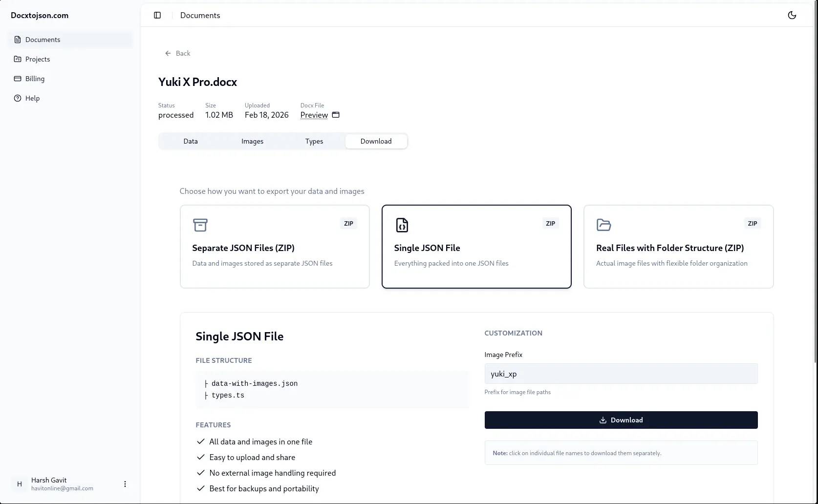This screenshot has width=818, height=504.
Task: Click types.ts file name to download
Action: point(228,395)
